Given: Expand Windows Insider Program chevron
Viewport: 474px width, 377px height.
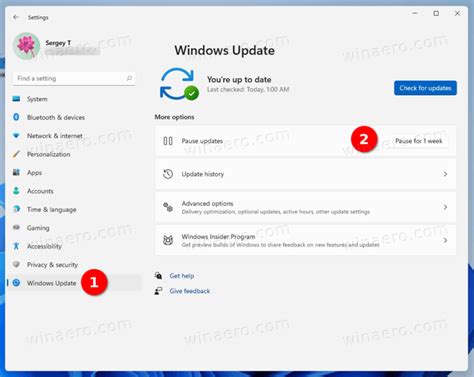Looking at the screenshot, I should (x=445, y=240).
